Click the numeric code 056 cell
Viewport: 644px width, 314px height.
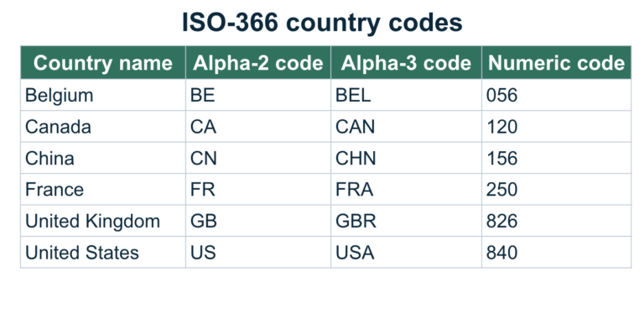pos(557,95)
